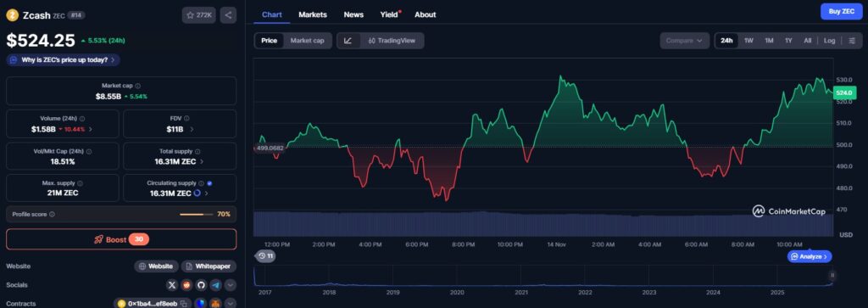Toggle Log scale on chart

click(x=829, y=41)
